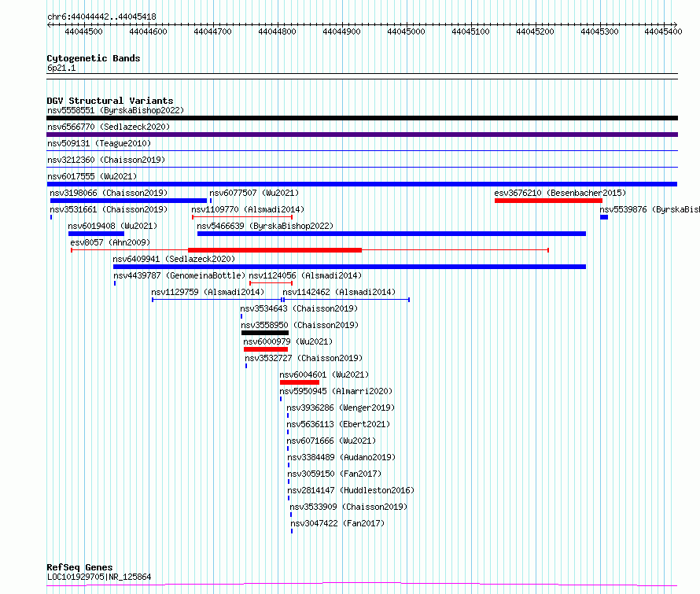Open the LOC101929705|NR_125864 RefSeq gene label
The width and height of the screenshot is (700, 594).
[x=99, y=577]
